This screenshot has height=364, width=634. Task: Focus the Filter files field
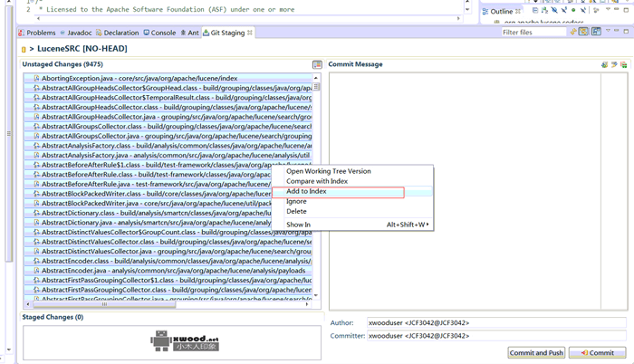pos(533,33)
